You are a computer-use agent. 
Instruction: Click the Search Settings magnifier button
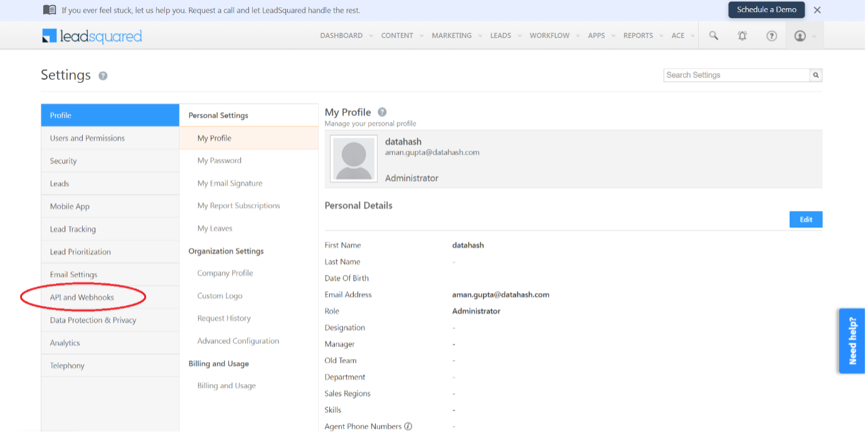coord(815,75)
